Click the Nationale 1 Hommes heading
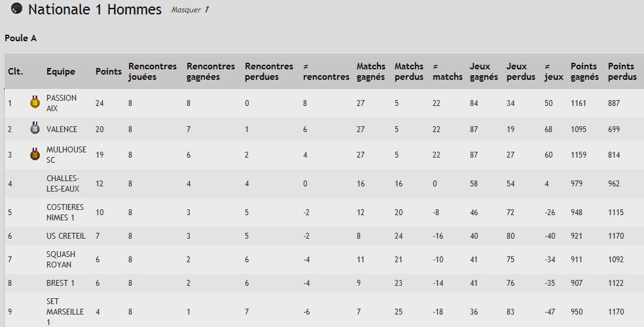The image size is (644, 327). pyautogui.click(x=95, y=9)
